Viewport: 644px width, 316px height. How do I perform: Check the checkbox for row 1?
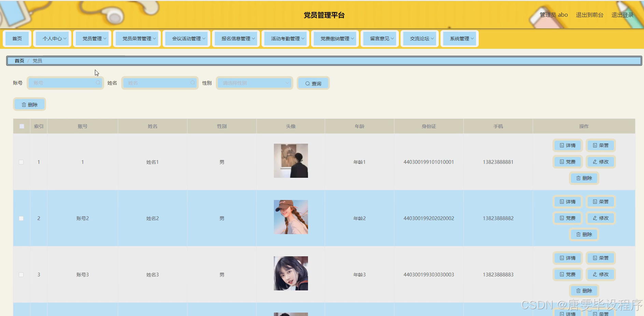21,162
